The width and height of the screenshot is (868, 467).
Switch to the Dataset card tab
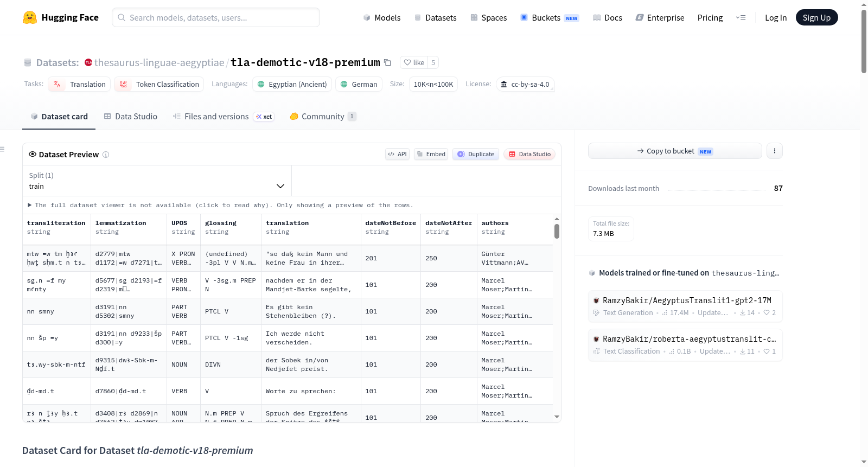tap(59, 116)
